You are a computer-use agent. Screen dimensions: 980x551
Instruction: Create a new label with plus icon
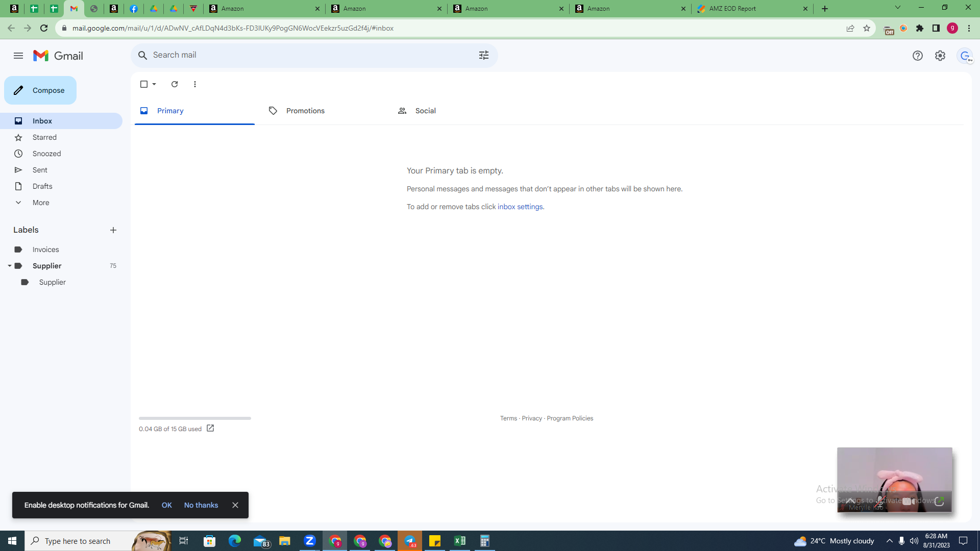(x=113, y=230)
